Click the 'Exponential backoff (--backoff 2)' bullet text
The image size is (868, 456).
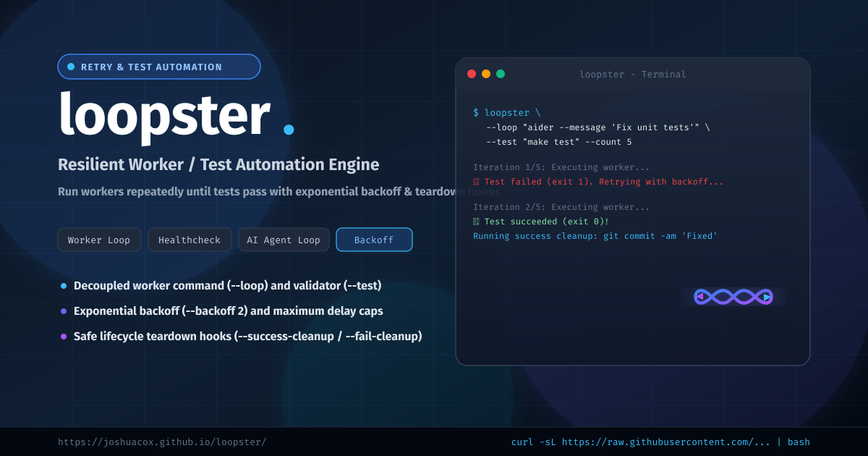pyautogui.click(x=229, y=311)
